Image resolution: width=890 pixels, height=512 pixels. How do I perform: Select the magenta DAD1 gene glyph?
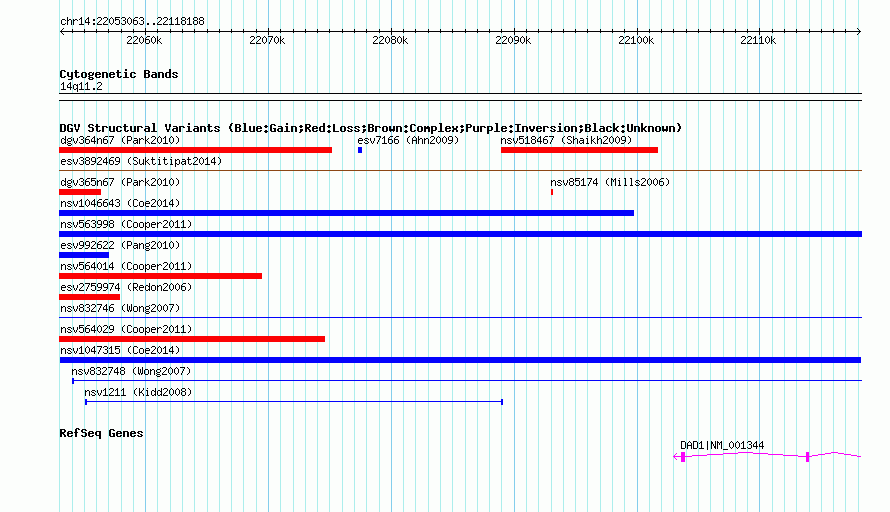(x=767, y=456)
